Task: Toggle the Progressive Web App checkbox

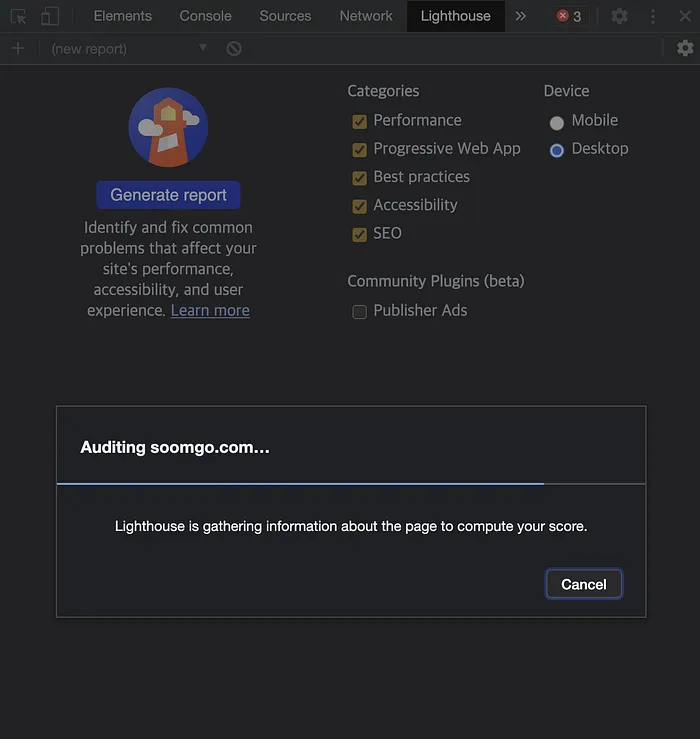Action: [359, 149]
